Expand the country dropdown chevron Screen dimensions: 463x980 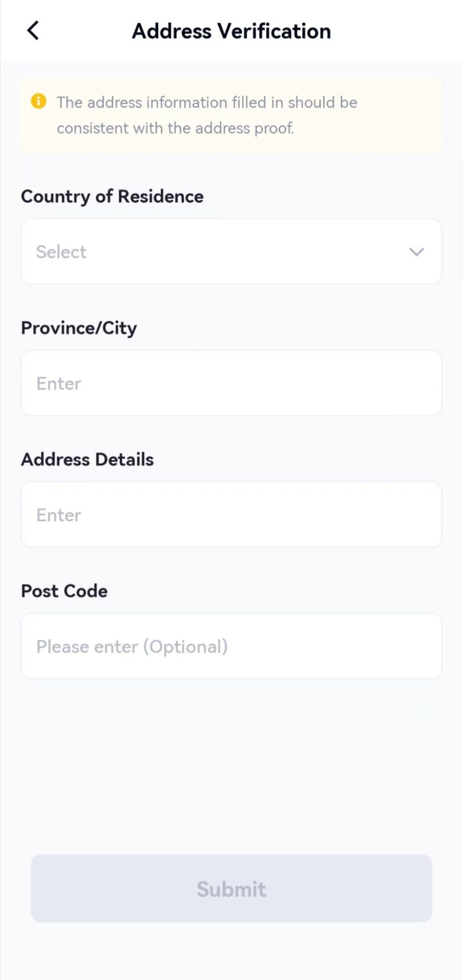pyautogui.click(x=416, y=252)
